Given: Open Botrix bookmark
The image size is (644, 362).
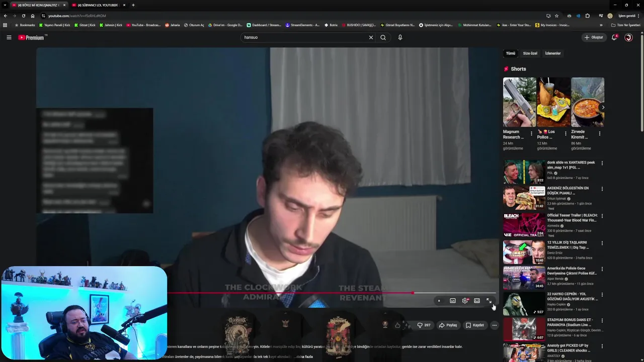Looking at the screenshot, I should click(331, 25).
